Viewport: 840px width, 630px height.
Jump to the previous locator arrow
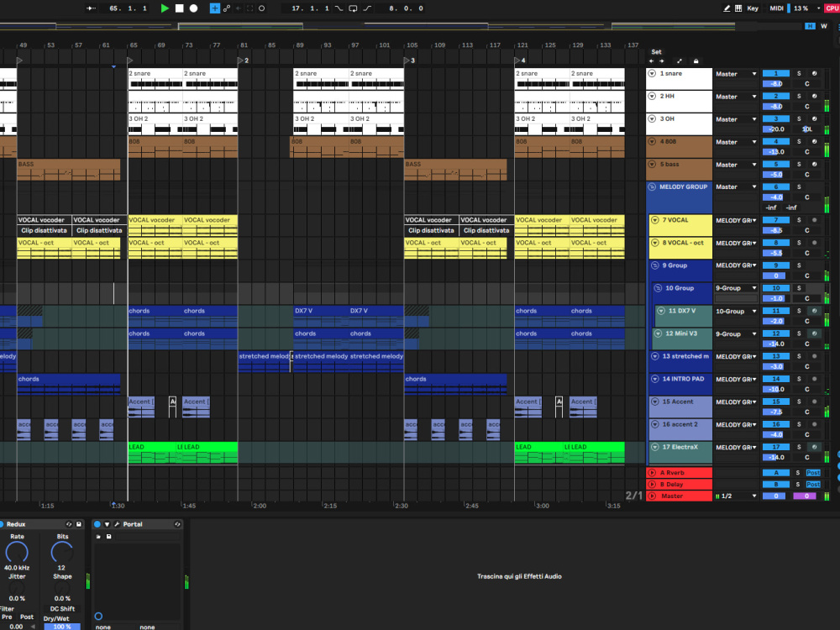click(x=652, y=61)
